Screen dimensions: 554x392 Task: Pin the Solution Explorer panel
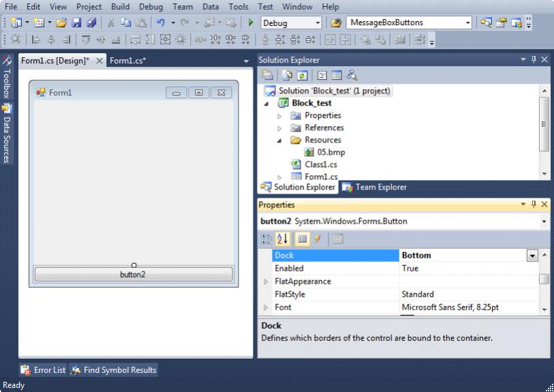pyautogui.click(x=534, y=60)
